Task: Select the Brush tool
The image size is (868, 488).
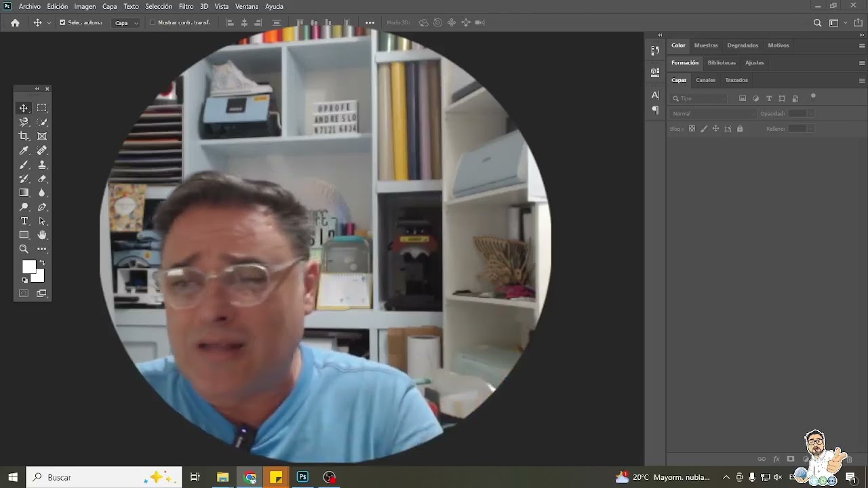Action: click(24, 165)
